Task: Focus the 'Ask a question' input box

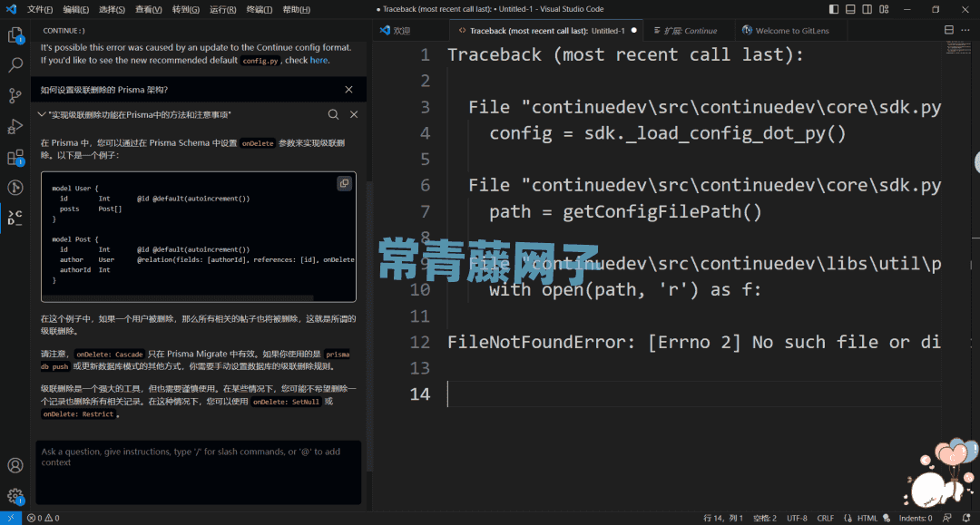Action: click(x=199, y=472)
